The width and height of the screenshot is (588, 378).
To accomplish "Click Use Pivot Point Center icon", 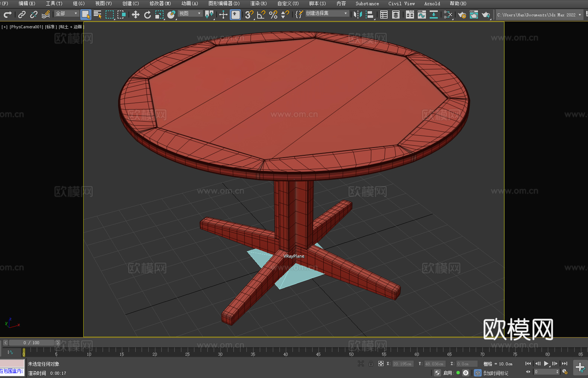I will click(210, 15).
